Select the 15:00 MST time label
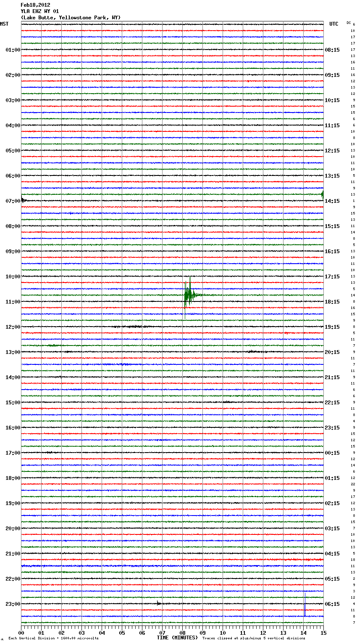 13,403
